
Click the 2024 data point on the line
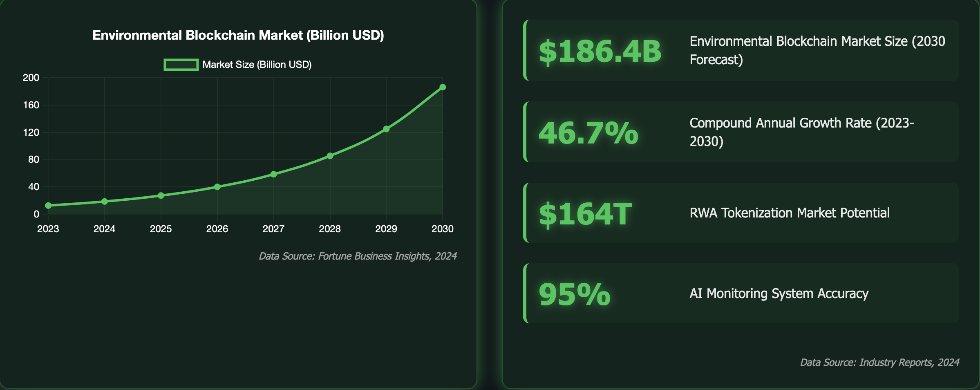point(105,202)
